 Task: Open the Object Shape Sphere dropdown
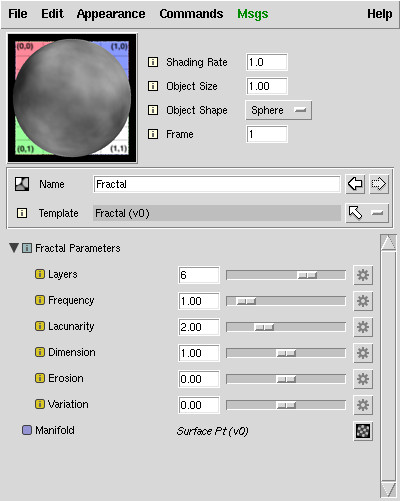click(x=279, y=110)
